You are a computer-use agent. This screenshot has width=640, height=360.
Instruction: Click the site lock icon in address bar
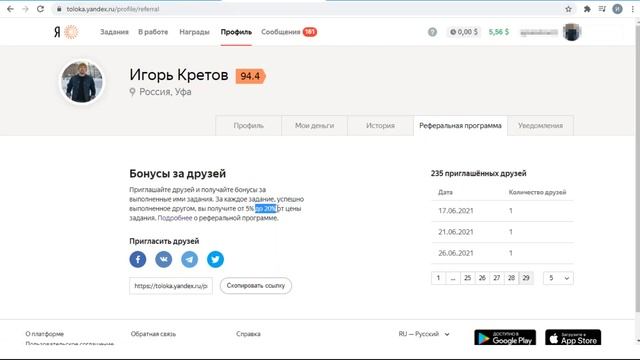[59, 9]
